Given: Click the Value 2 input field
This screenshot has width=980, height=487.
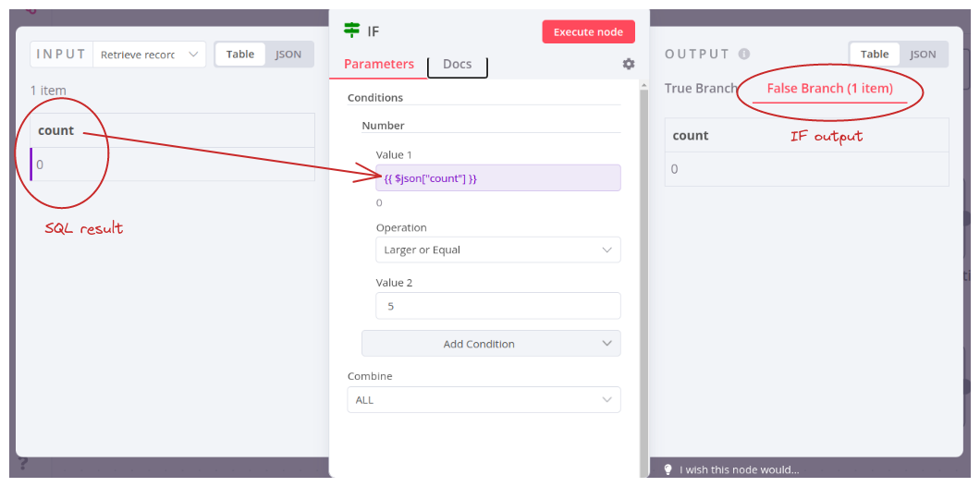Looking at the screenshot, I should (498, 306).
